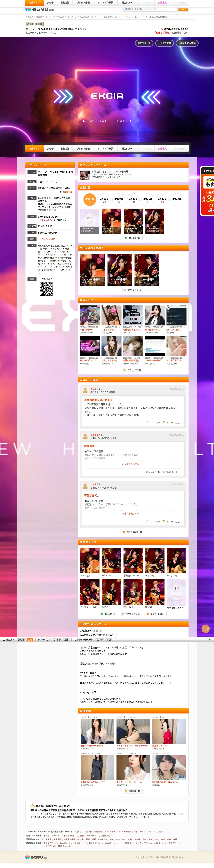Select the 2月20日 (金) schedule date
The image size is (214, 868).
133,199
